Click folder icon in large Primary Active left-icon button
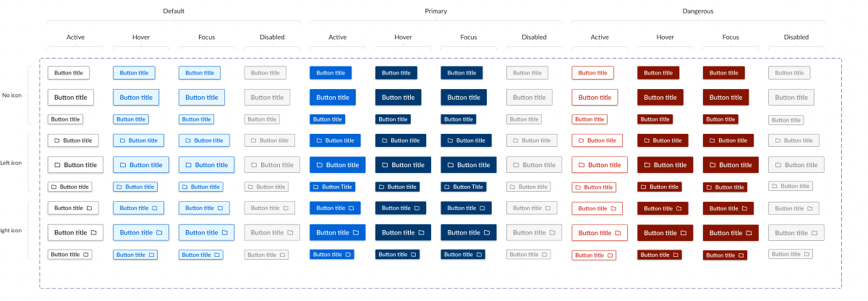 (320, 165)
